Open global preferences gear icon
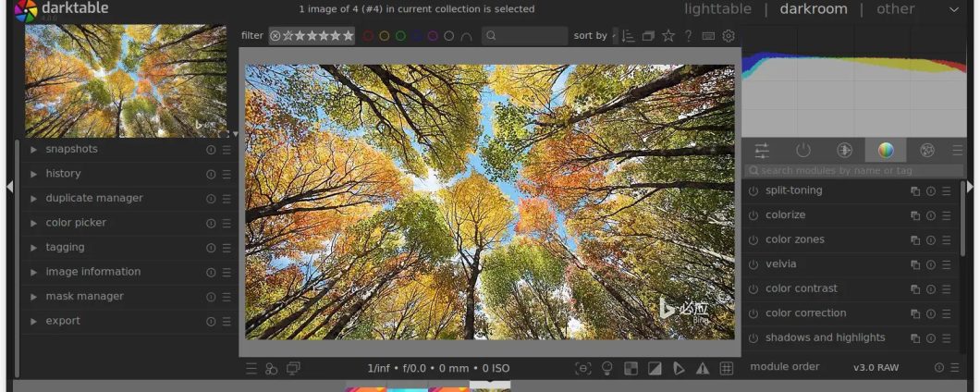 [729, 36]
